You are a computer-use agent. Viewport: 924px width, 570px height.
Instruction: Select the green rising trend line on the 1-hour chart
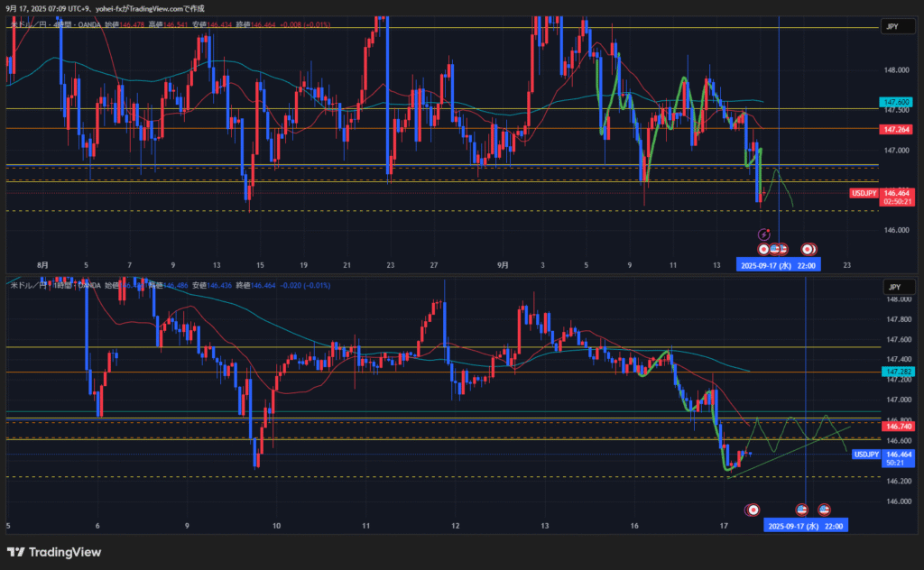790,452
